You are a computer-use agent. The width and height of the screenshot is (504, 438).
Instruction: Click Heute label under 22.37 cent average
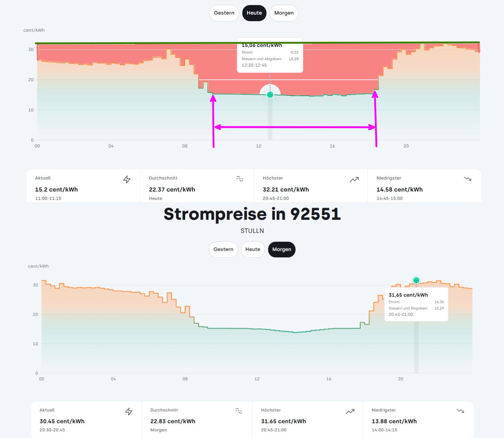pos(156,198)
